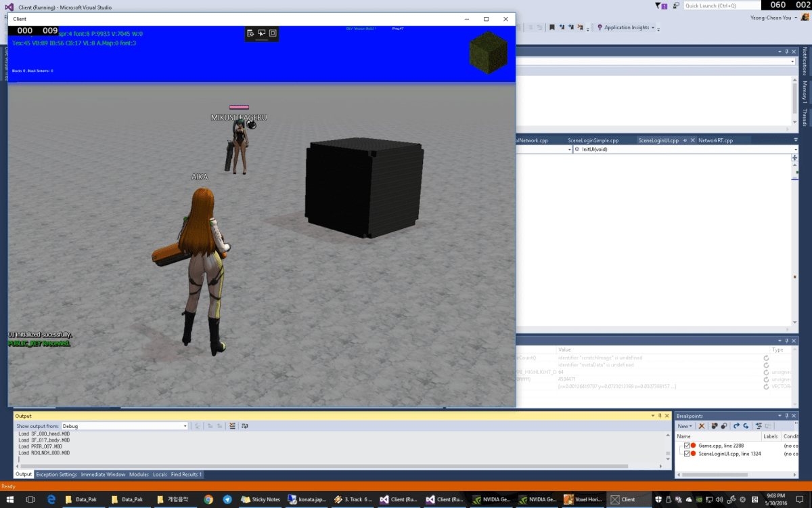
Task: Click the Application Insights lightbulb icon
Action: (600, 27)
